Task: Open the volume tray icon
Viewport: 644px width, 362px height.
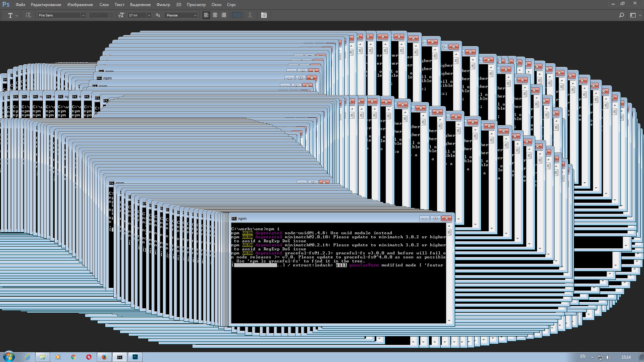Action: tap(608, 357)
